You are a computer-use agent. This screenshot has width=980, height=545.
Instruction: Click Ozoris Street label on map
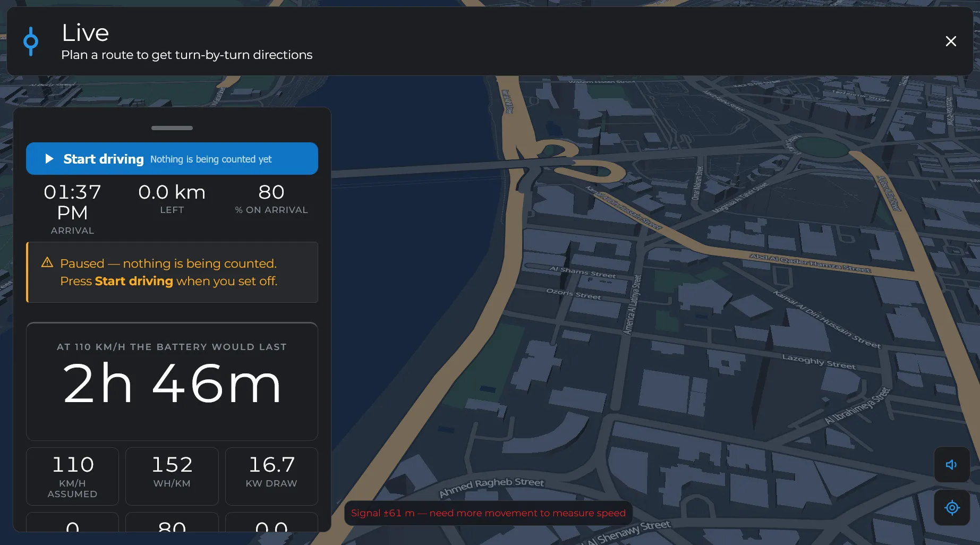click(574, 294)
